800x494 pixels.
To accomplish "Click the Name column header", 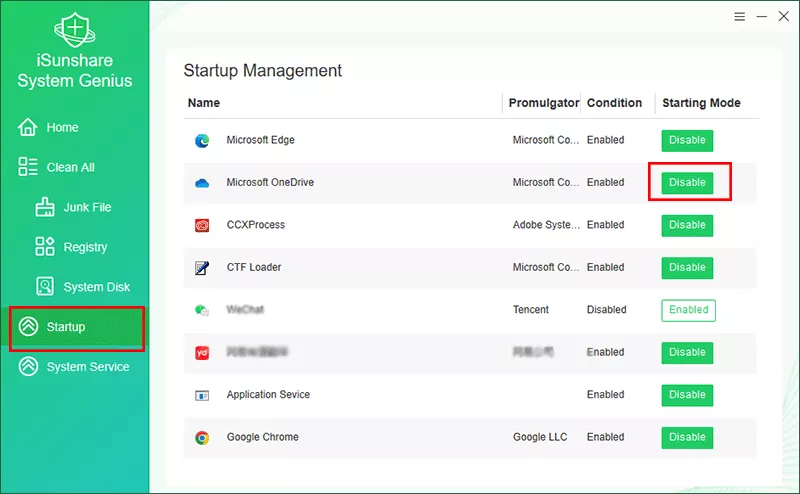I will (204, 103).
